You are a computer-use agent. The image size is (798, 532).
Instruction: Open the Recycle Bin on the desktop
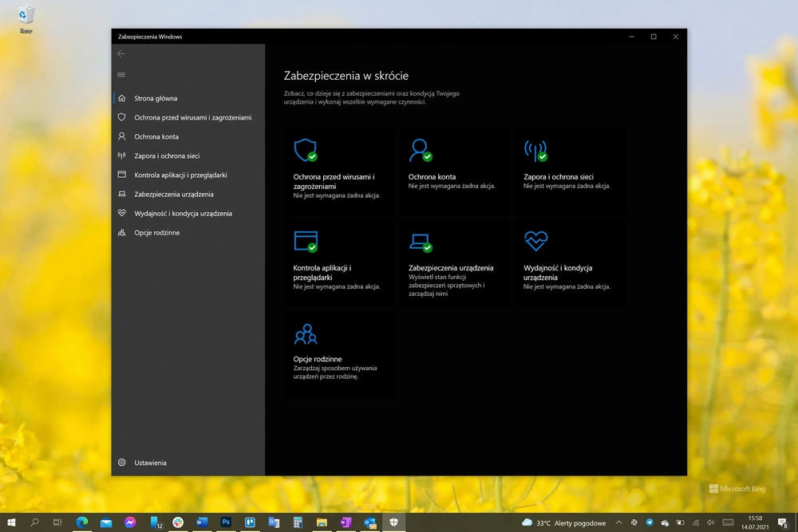(26, 19)
